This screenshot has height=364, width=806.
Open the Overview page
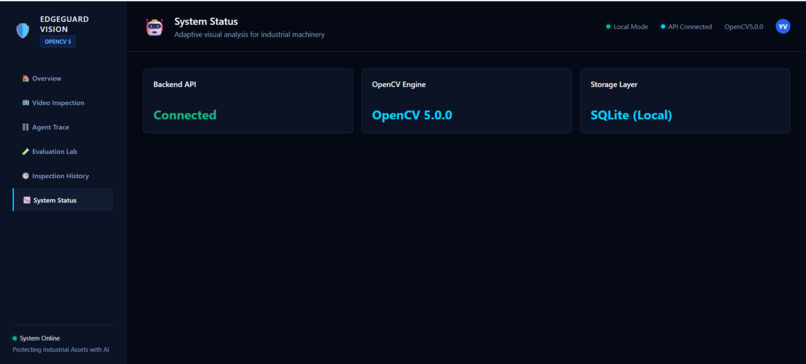[x=63, y=79]
